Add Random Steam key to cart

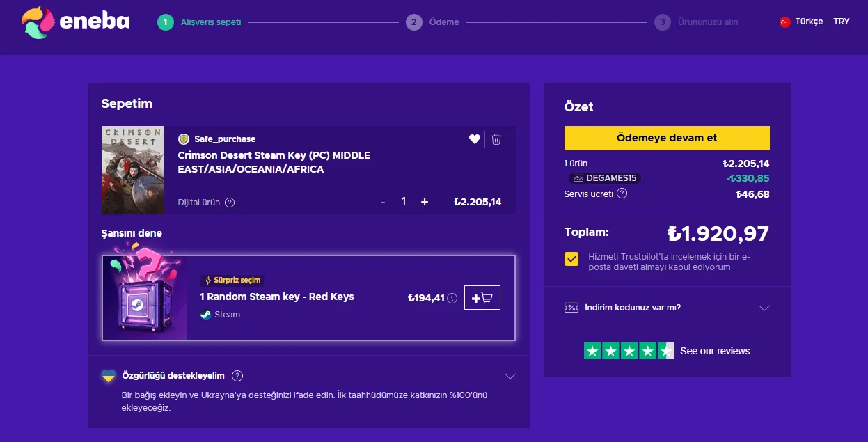482,298
